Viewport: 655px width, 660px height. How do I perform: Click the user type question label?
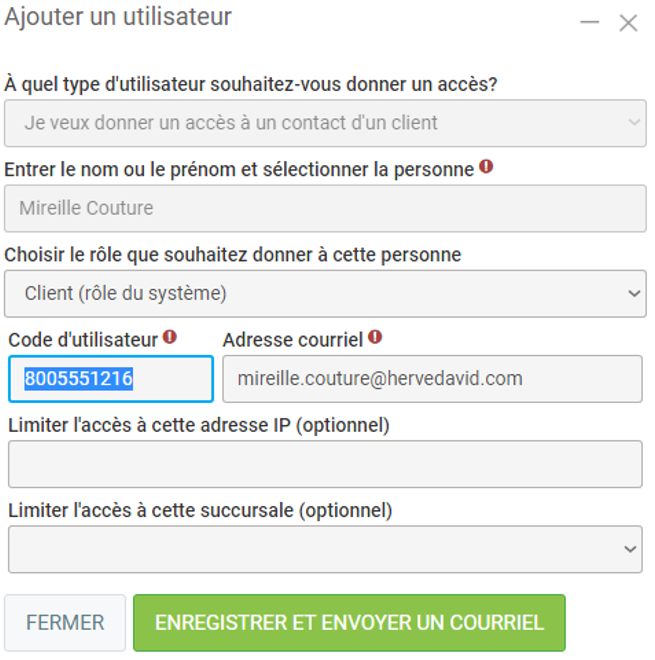pos(251,84)
